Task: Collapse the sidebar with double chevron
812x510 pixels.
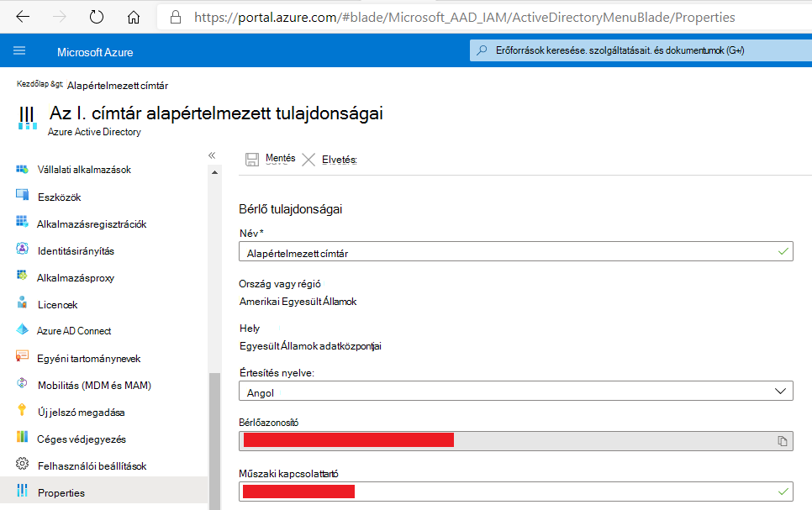Action: (x=212, y=155)
